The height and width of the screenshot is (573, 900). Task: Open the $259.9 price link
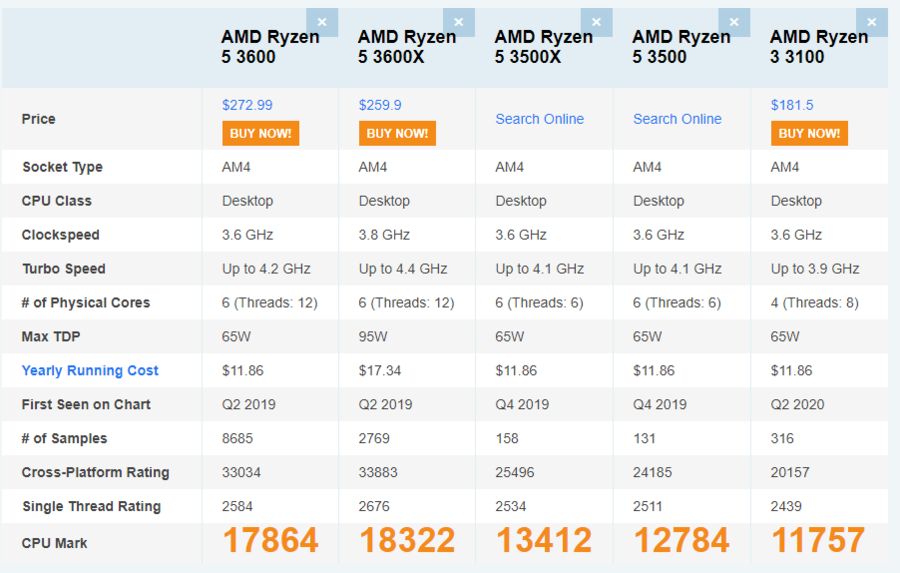click(x=380, y=105)
